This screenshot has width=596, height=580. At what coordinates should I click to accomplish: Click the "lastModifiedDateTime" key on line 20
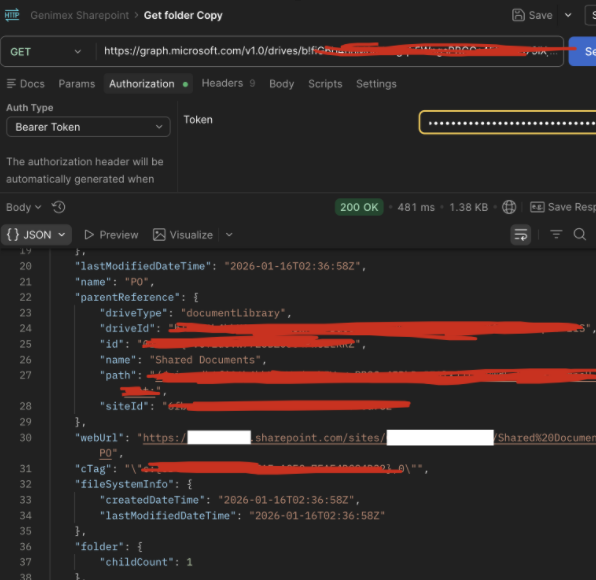[x=143, y=266]
